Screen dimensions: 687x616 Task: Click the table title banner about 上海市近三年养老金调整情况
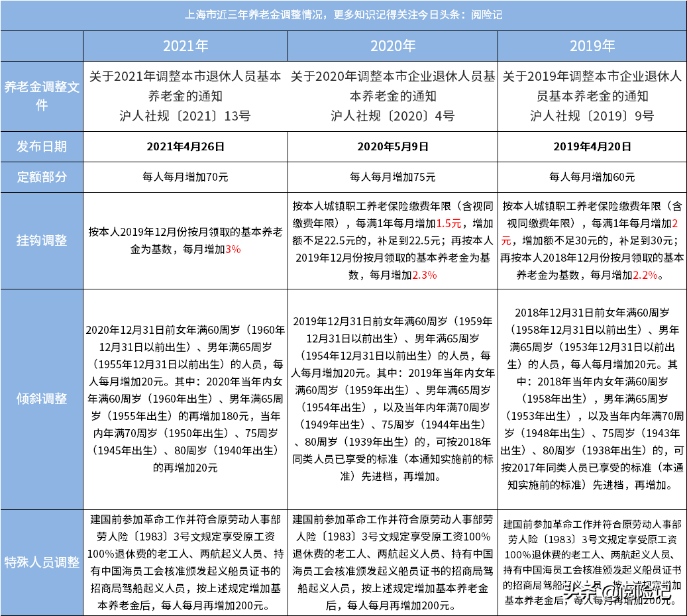343,15
